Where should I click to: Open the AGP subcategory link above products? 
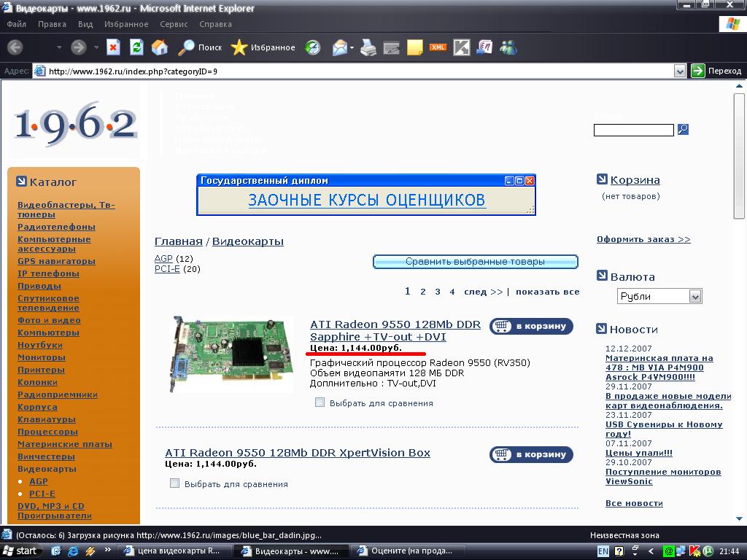[163, 258]
